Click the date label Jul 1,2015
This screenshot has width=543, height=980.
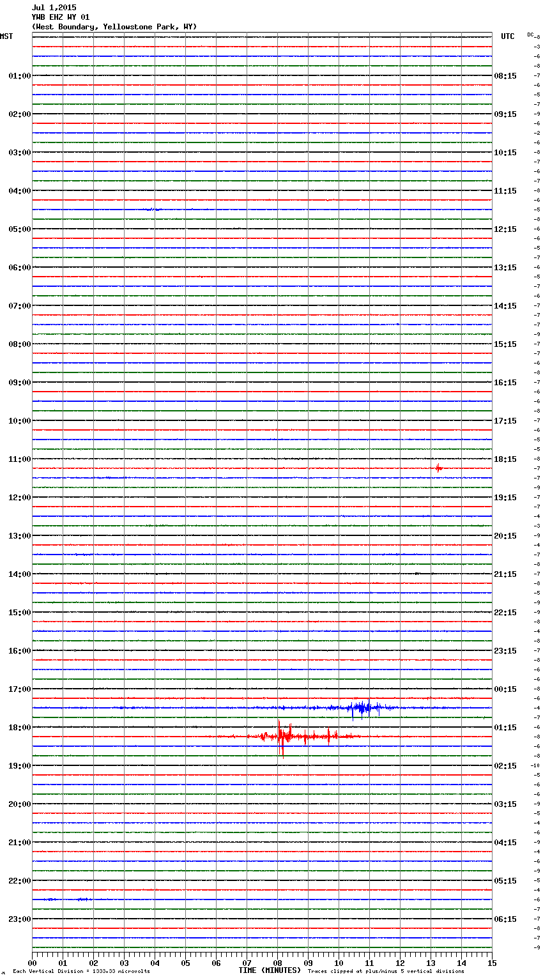[x=54, y=8]
